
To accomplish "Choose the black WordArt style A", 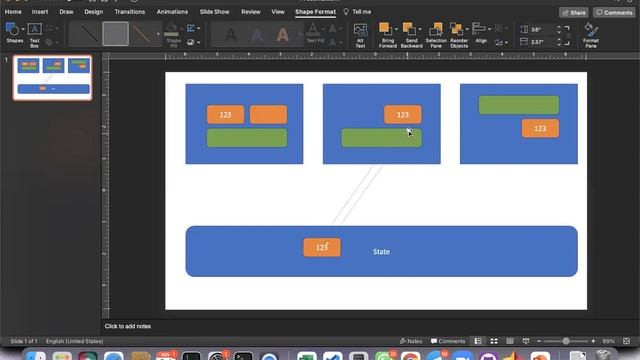I will coord(231,35).
